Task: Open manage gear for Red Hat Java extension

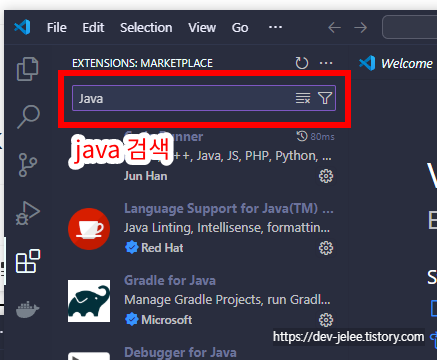Action: (x=326, y=248)
